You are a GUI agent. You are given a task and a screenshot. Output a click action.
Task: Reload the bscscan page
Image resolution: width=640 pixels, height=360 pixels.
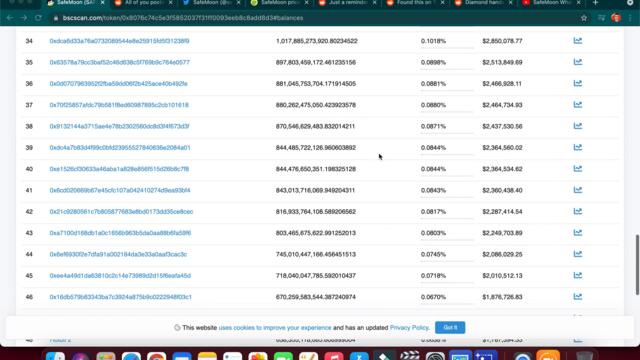[38, 18]
